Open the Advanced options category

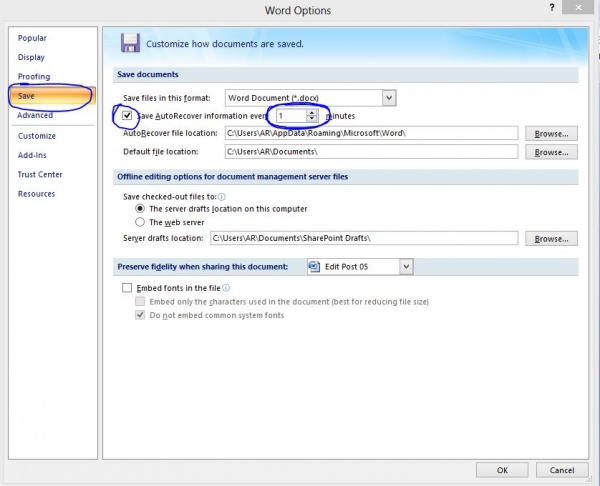coord(35,115)
